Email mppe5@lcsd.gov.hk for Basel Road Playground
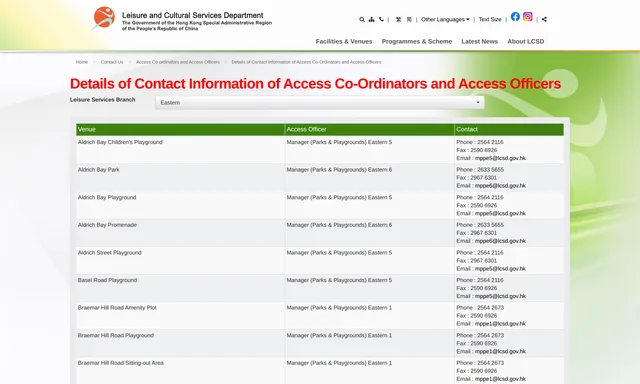This screenshot has width=640, height=384. (x=500, y=296)
